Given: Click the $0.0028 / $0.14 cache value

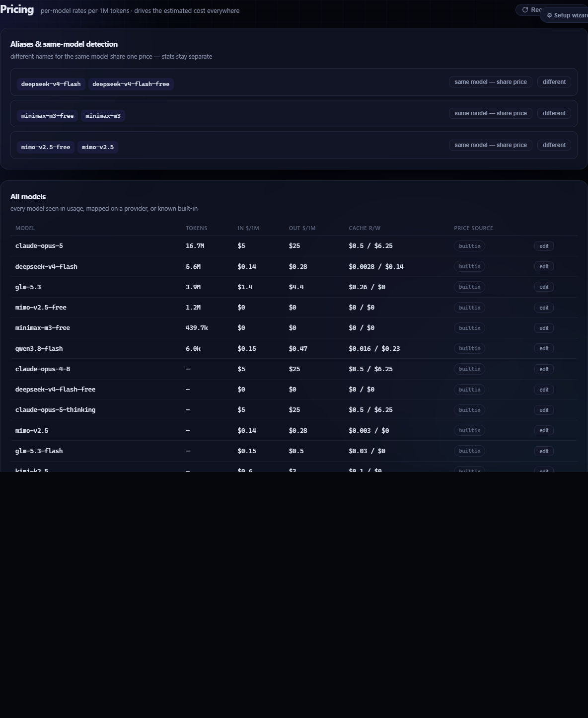Looking at the screenshot, I should (376, 266).
